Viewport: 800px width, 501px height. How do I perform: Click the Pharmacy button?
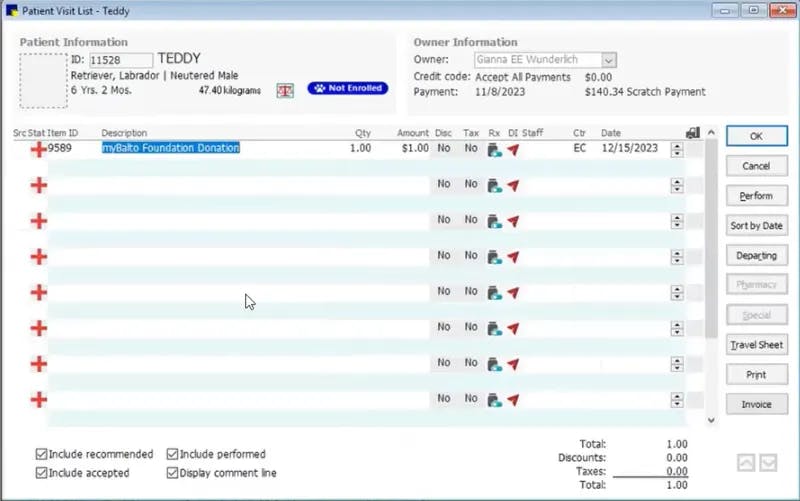757,285
